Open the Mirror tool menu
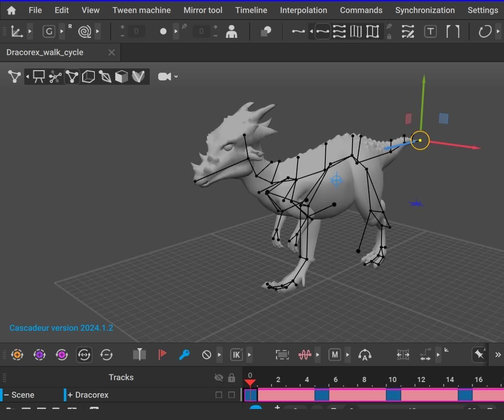 click(203, 10)
